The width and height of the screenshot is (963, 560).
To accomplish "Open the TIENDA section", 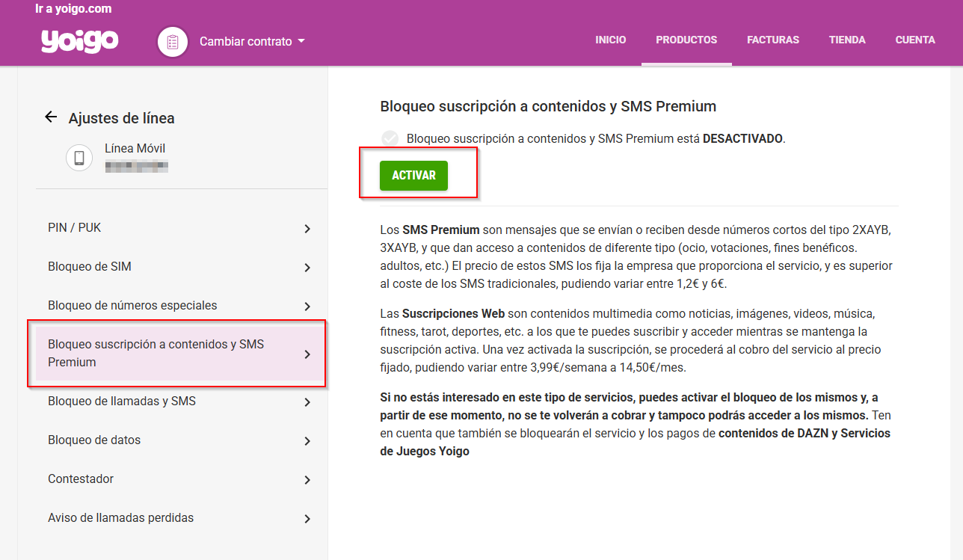I will pyautogui.click(x=846, y=40).
